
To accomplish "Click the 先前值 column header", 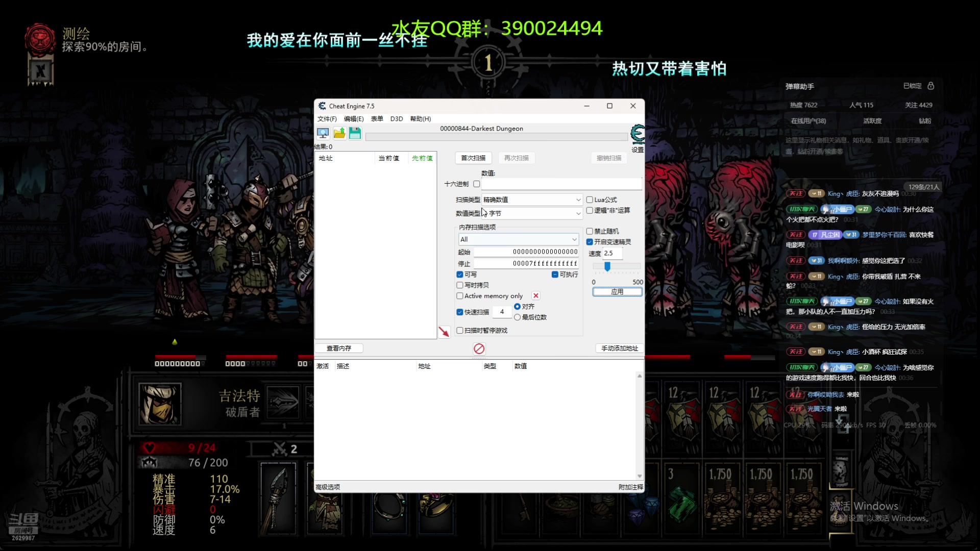I will 422,158.
